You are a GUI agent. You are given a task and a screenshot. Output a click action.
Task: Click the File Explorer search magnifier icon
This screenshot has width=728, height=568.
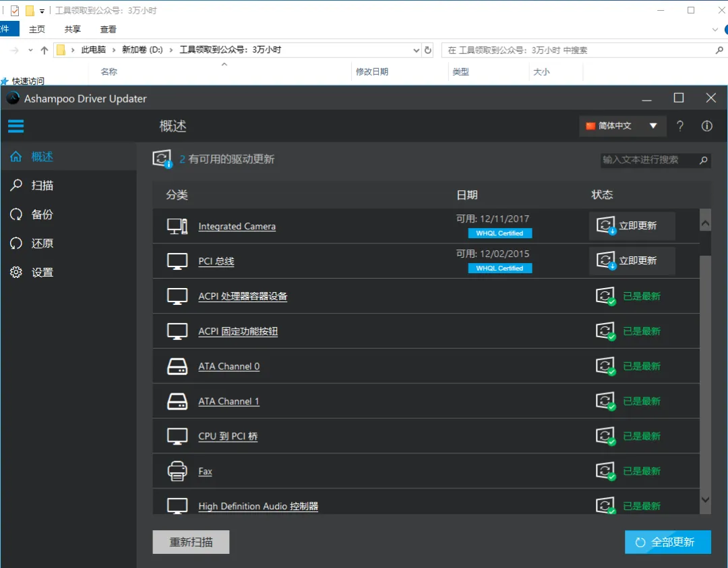(719, 50)
